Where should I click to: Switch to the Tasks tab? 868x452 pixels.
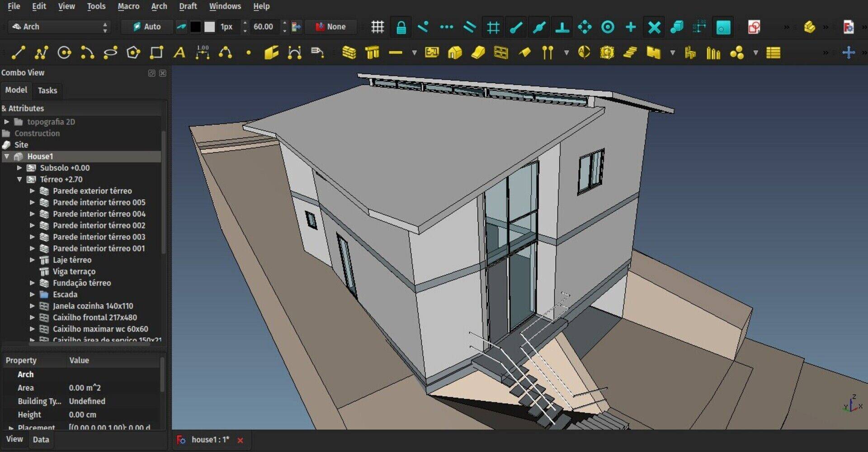(47, 90)
